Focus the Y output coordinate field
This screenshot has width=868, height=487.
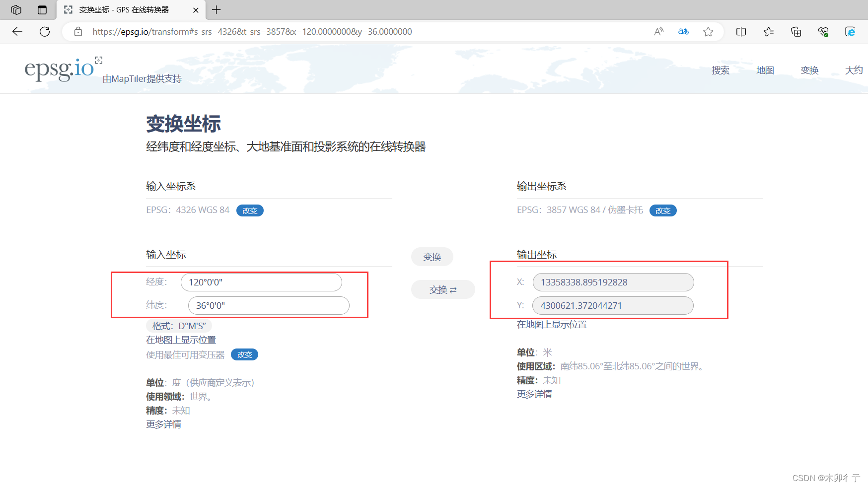613,305
